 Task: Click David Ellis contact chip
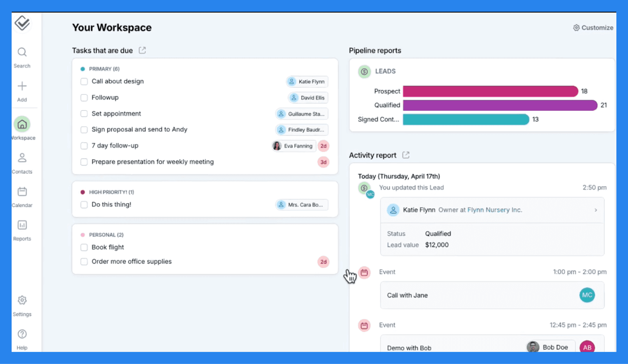[308, 98]
